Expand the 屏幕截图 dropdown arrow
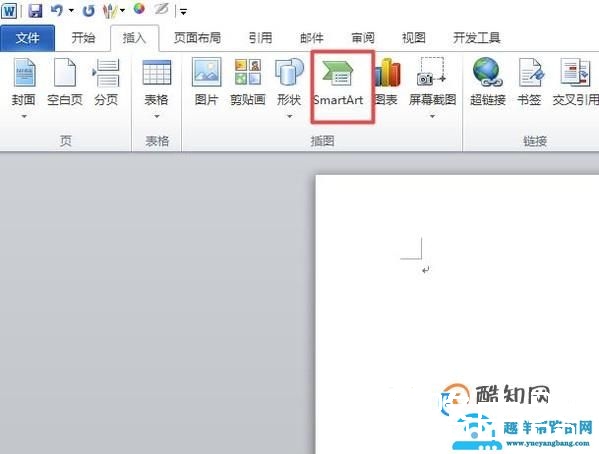The height and width of the screenshot is (454, 599). [x=432, y=116]
